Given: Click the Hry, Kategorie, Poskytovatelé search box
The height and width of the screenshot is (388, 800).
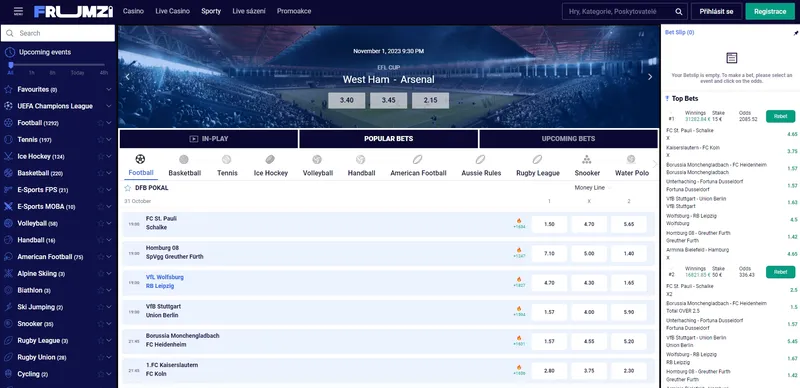Looking at the screenshot, I should pos(624,11).
